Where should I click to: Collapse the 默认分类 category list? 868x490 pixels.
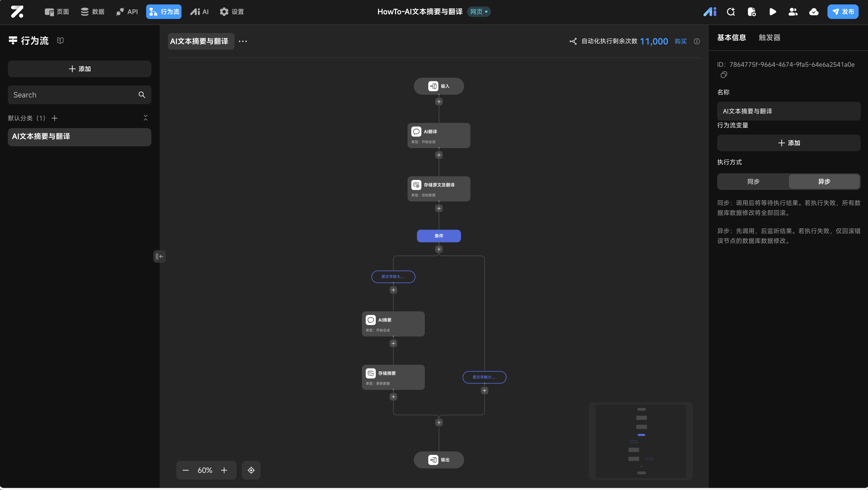[x=146, y=118]
